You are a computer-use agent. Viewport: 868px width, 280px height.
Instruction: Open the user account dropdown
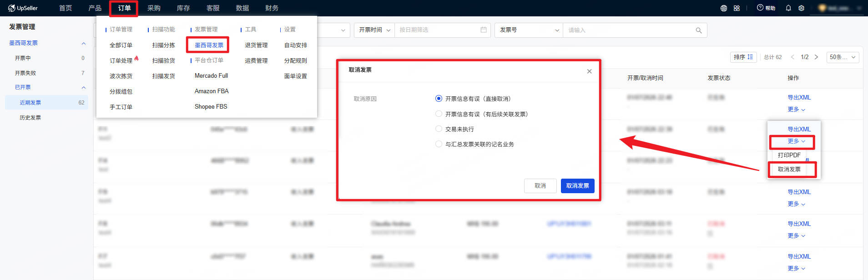coord(840,8)
